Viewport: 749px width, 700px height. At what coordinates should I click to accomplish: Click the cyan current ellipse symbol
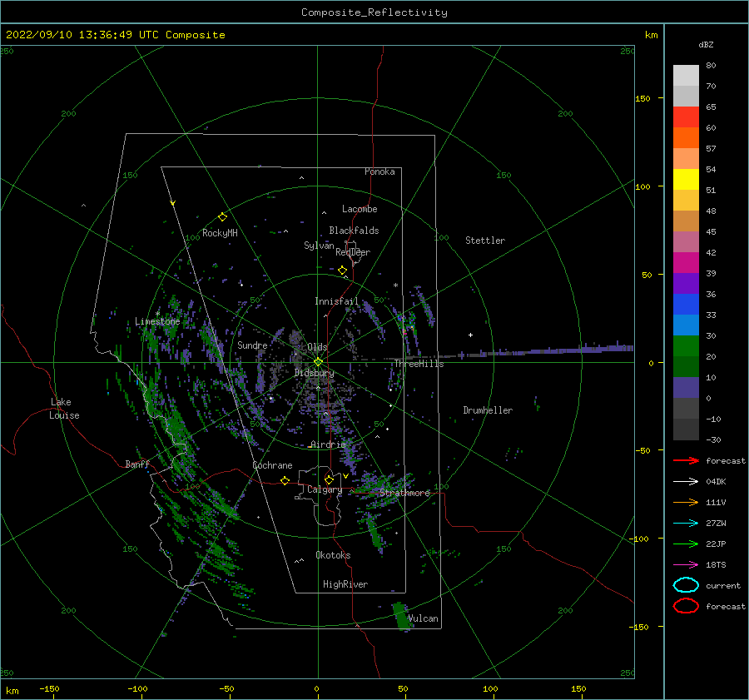click(x=686, y=585)
